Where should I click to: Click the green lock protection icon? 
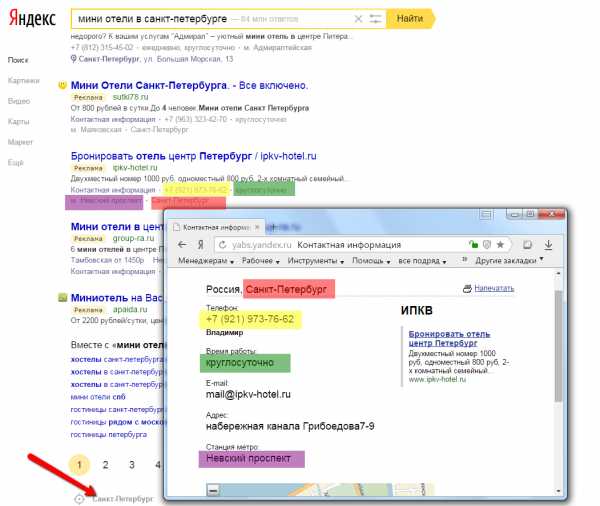click(473, 244)
